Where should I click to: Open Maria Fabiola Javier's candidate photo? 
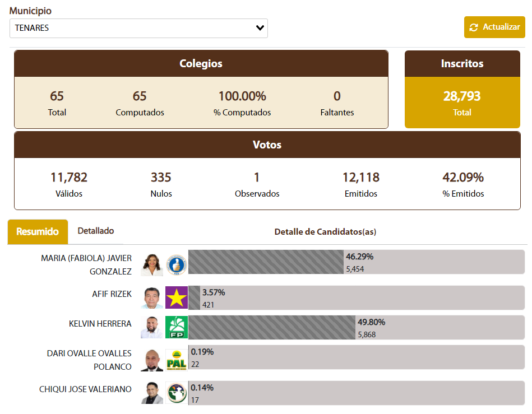click(x=152, y=265)
